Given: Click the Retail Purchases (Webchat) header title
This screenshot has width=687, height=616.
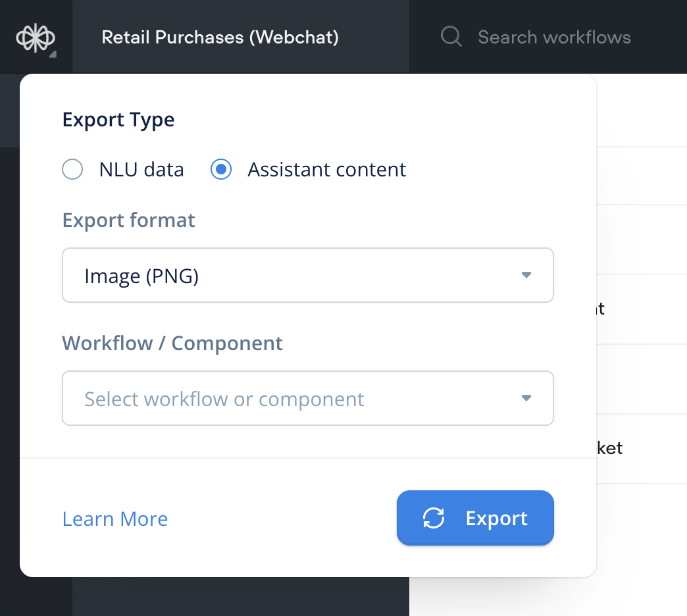Looking at the screenshot, I should [220, 38].
